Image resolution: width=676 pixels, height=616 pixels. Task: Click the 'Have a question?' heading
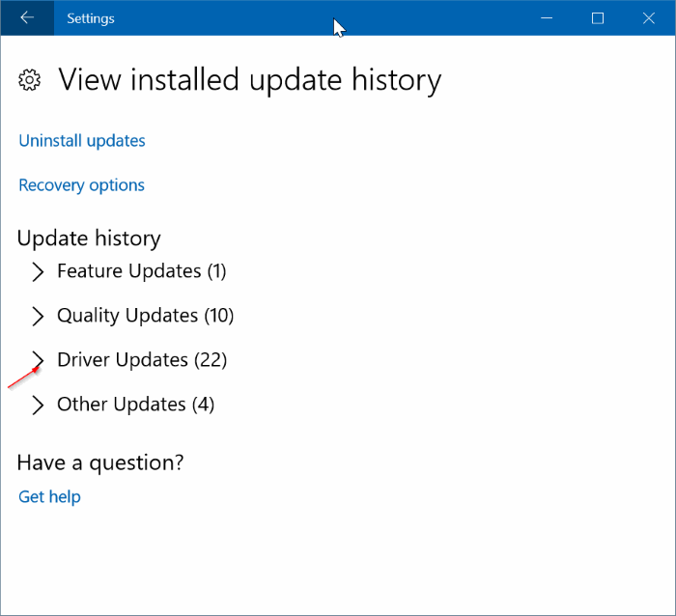pyautogui.click(x=100, y=463)
